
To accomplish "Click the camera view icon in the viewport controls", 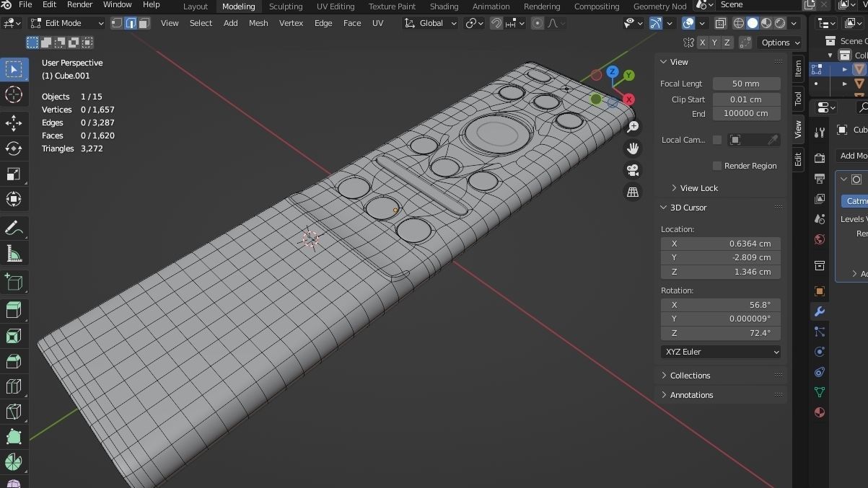I will click(633, 170).
